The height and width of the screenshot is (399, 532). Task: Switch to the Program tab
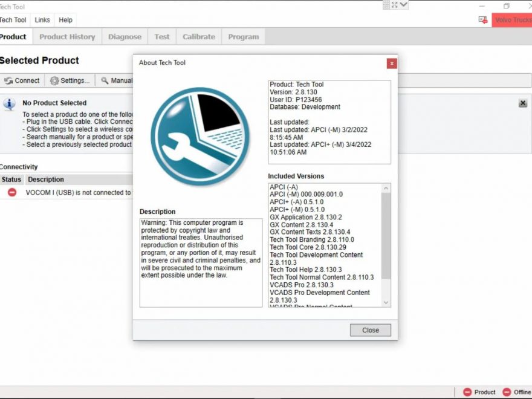click(243, 37)
